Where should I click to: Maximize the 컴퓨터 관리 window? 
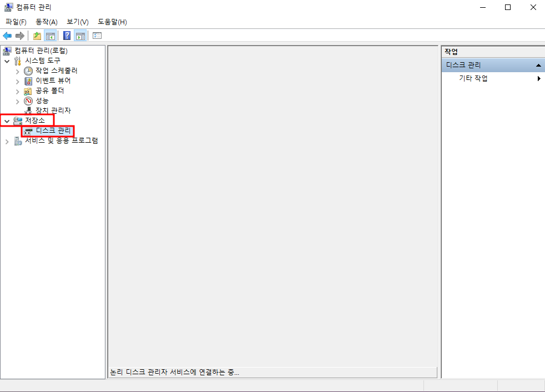(x=508, y=7)
